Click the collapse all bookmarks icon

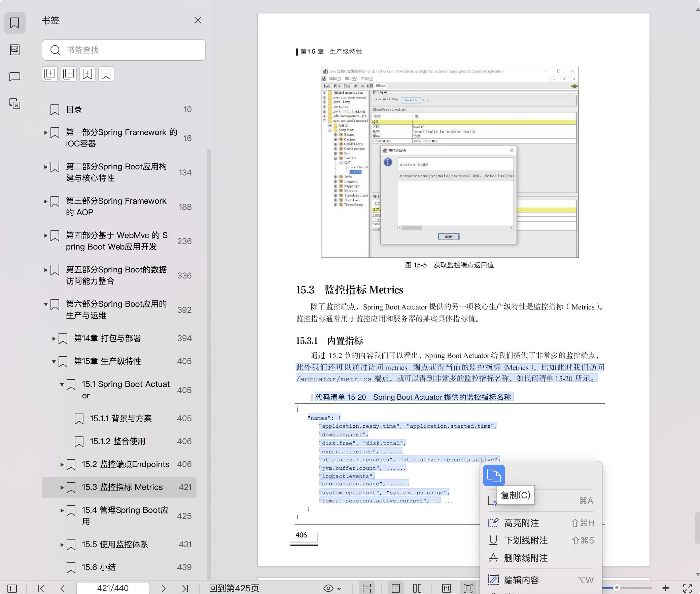coord(69,74)
